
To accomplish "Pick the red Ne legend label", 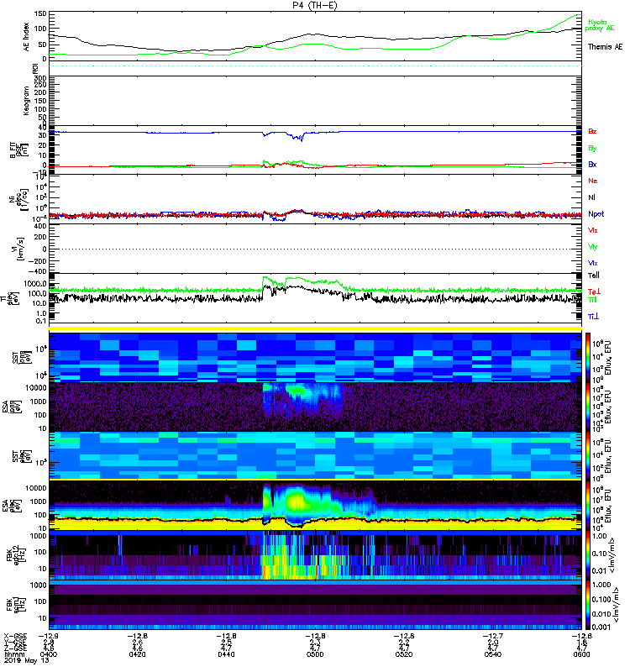I will click(x=593, y=181).
